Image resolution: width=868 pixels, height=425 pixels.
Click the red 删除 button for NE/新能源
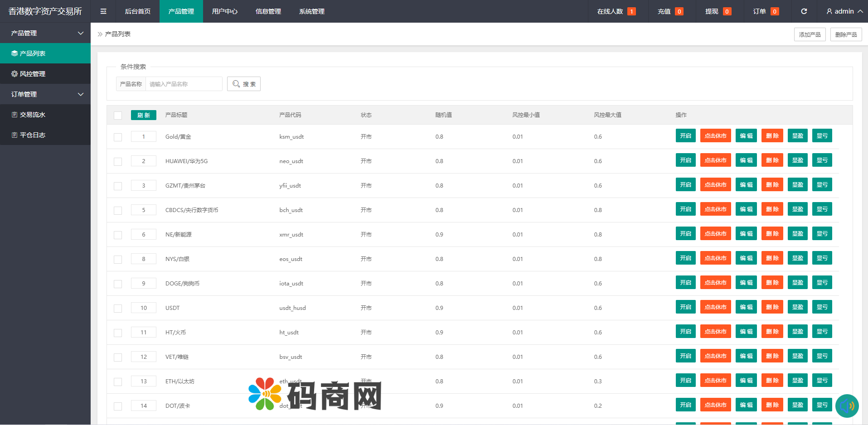click(x=772, y=234)
